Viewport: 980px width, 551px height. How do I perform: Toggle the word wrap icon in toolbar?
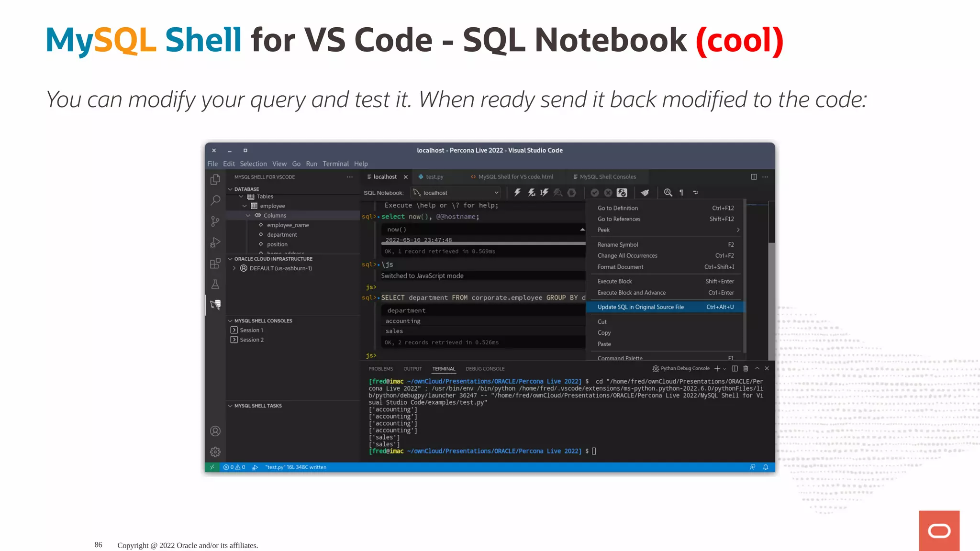point(695,193)
